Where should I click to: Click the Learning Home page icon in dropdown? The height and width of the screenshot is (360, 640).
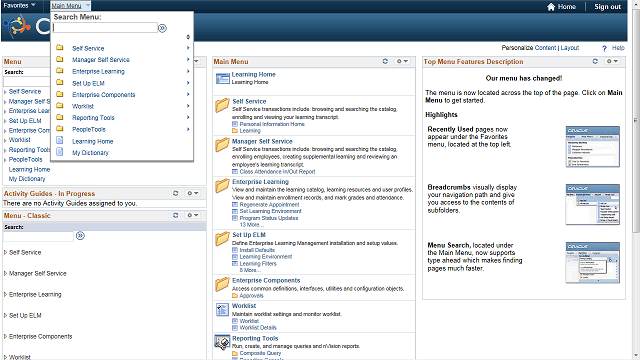click(60, 140)
